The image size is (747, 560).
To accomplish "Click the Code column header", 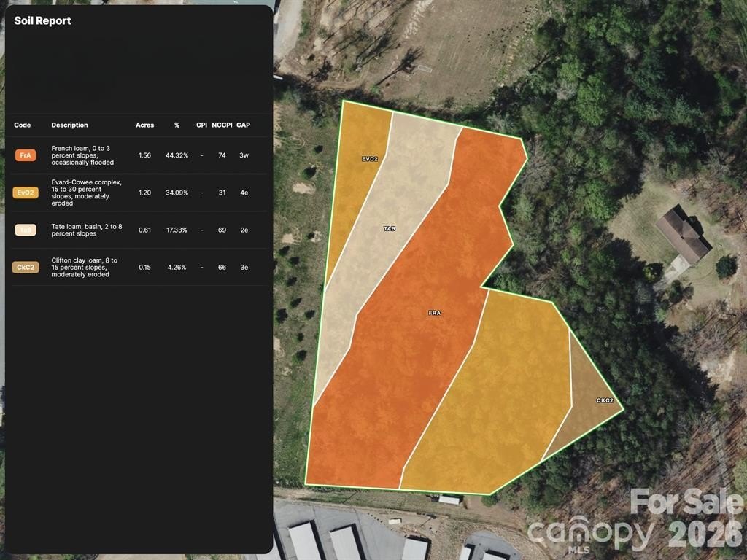I will pos(23,125).
